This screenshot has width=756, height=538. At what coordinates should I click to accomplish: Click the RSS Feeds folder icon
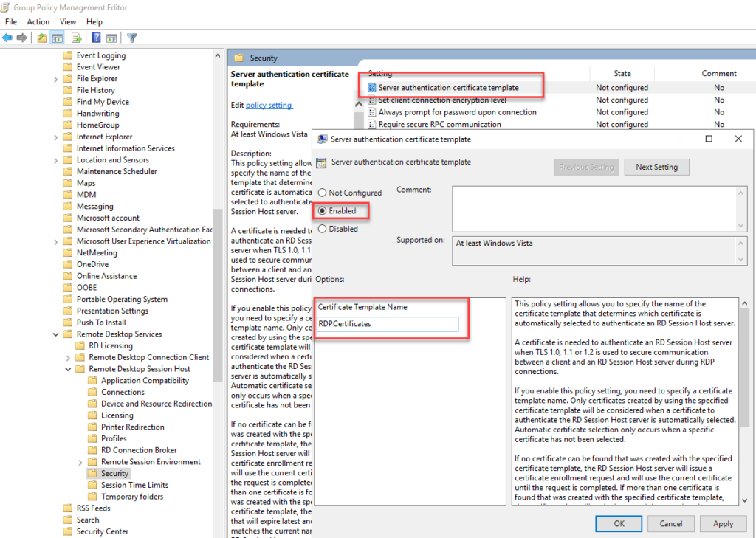(x=68, y=508)
